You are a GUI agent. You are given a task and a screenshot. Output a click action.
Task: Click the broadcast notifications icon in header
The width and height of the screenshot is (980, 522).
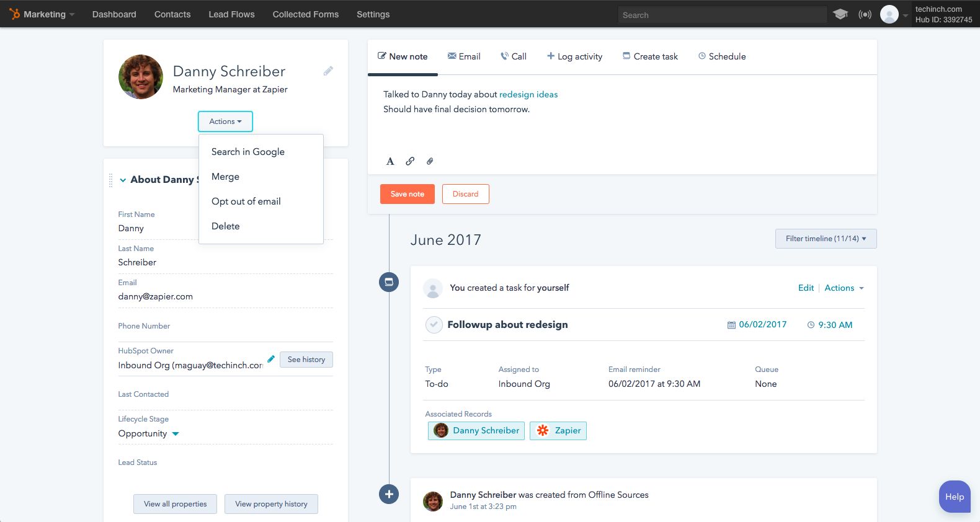pos(865,14)
